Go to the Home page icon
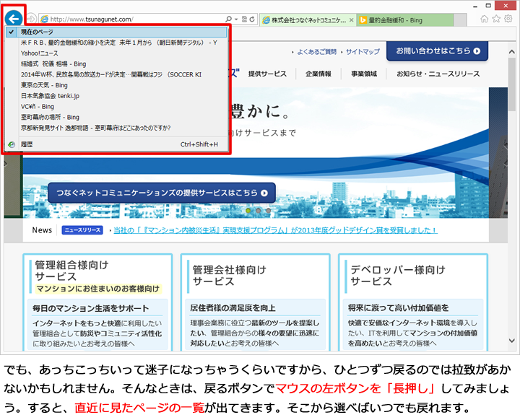The height and width of the screenshot is (420, 520). pyautogui.click(x=484, y=19)
